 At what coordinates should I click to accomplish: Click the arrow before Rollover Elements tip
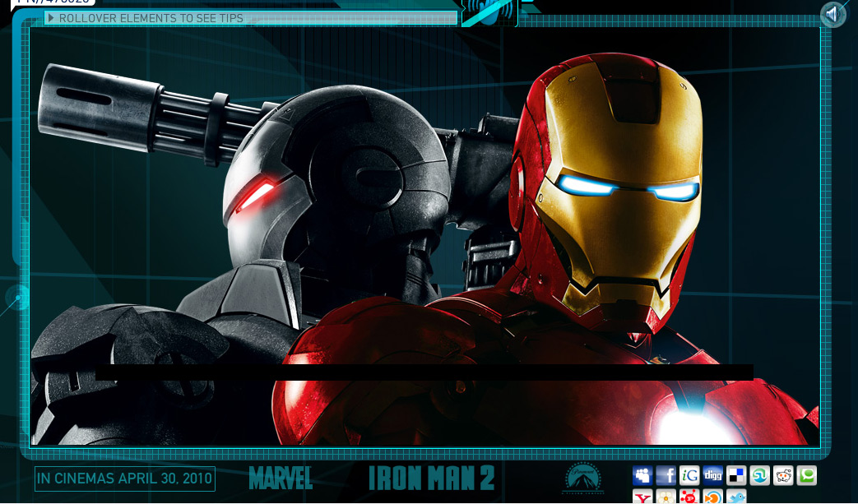(52, 18)
